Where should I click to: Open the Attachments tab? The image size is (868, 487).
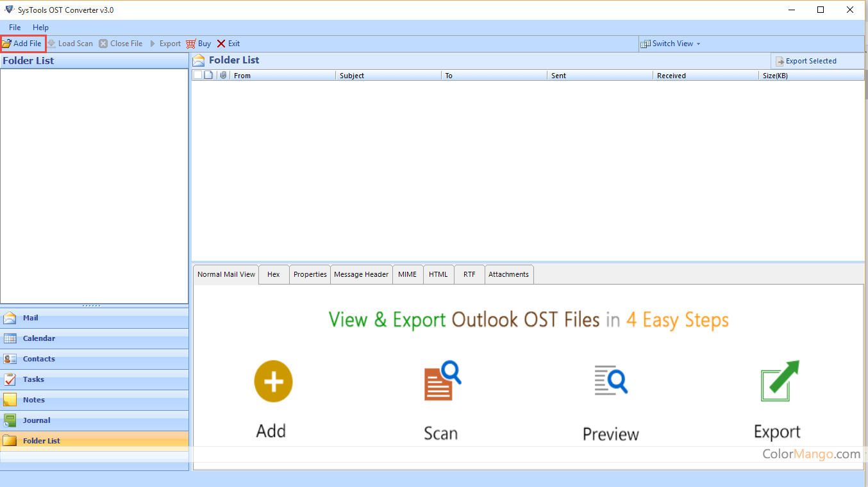click(x=509, y=274)
